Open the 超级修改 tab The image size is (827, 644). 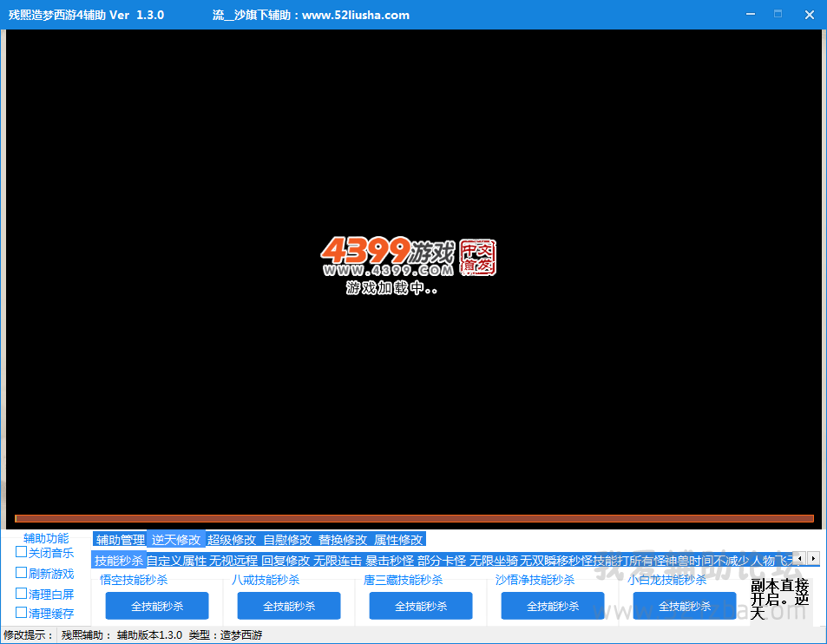[x=232, y=540]
